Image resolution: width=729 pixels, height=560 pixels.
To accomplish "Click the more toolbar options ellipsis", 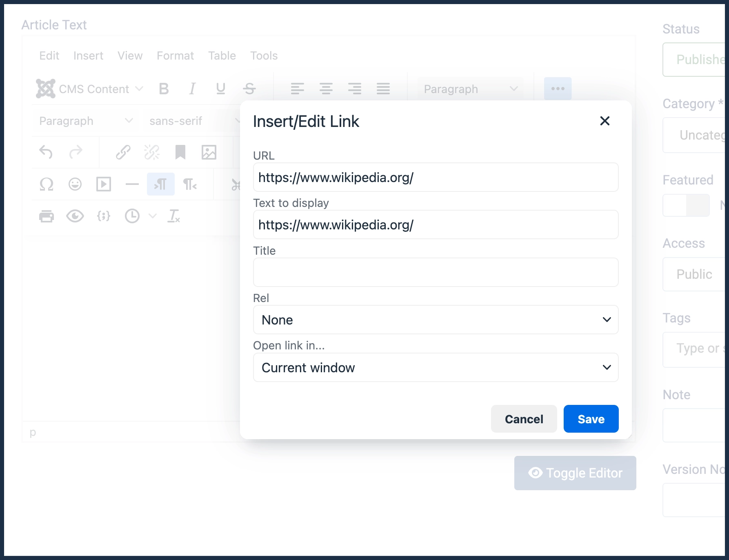I will pos(558,89).
